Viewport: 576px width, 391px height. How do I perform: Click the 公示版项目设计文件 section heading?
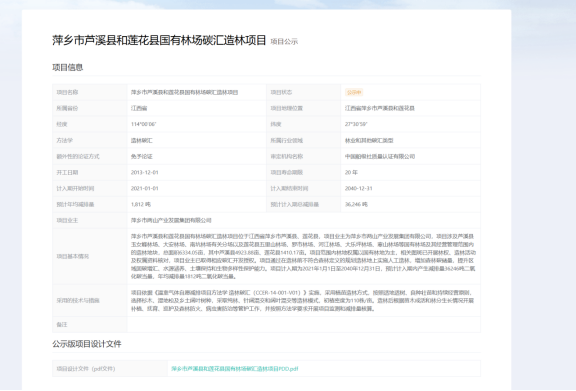click(x=87, y=344)
